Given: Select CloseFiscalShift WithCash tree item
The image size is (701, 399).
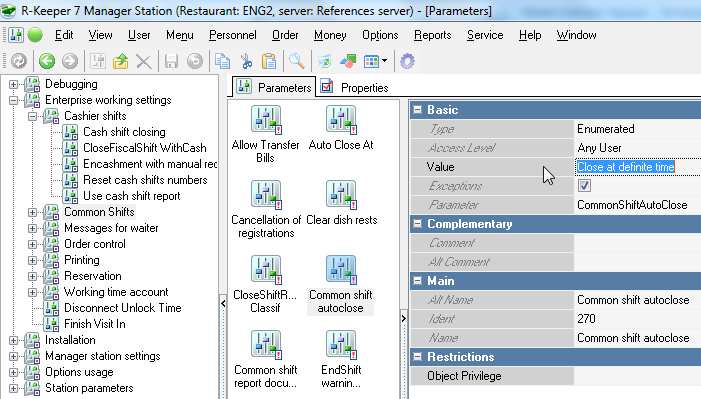Looking at the screenshot, I should 145,148.
